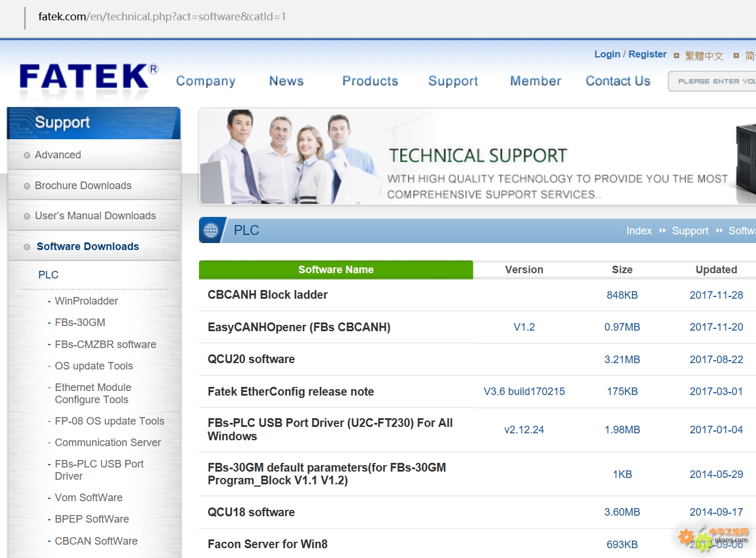Open the Contact Us menu
Viewport: 756px width, 558px height.
(618, 81)
